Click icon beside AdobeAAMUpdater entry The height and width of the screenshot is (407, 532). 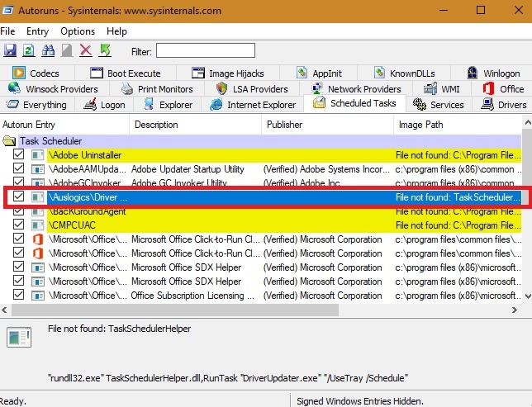37,169
